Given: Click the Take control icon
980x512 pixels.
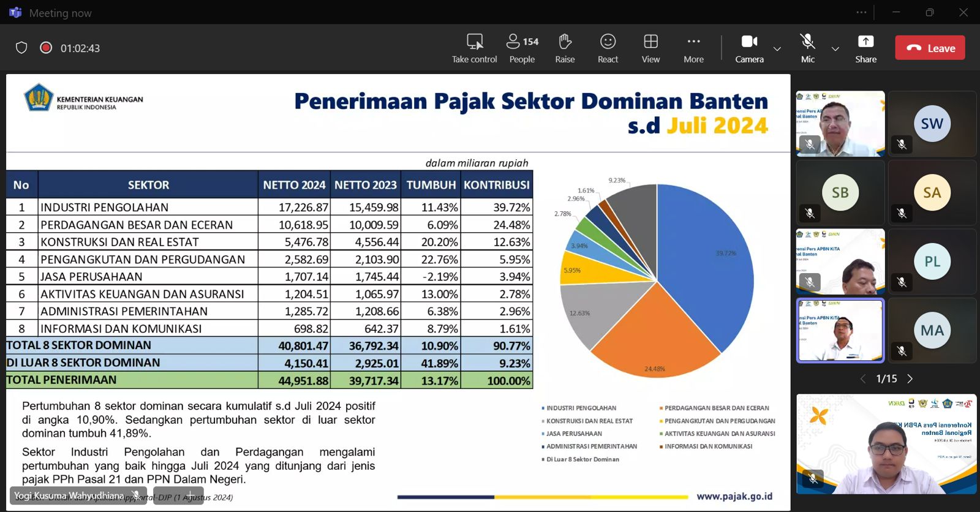Looking at the screenshot, I should [x=475, y=42].
